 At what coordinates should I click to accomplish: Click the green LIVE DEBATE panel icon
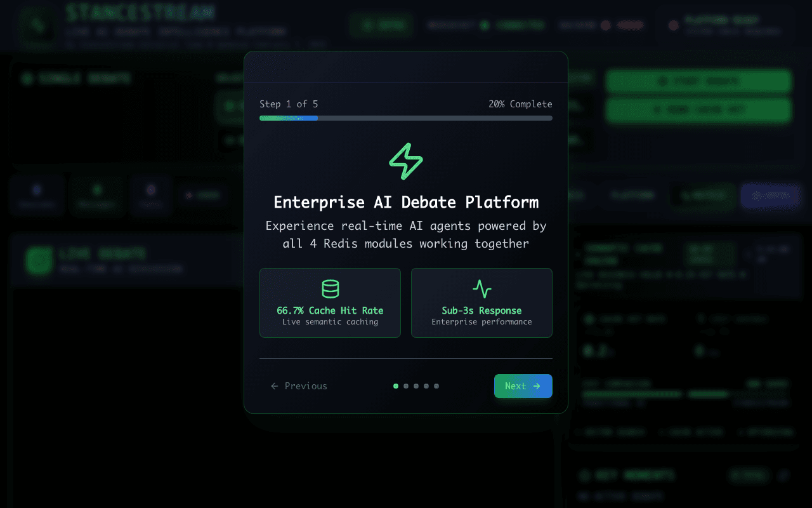38,261
